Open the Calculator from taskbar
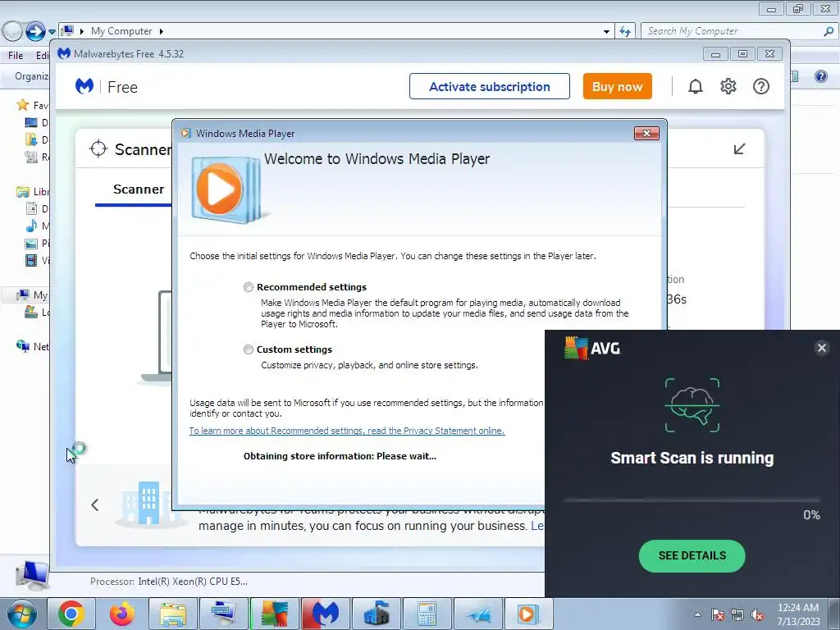The height and width of the screenshot is (630, 840). click(x=427, y=614)
